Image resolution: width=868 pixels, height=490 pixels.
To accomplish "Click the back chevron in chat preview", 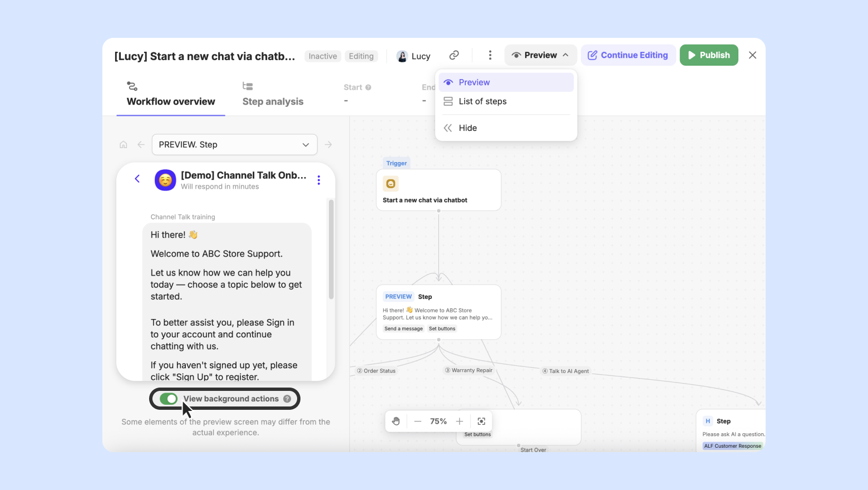I will tap(137, 179).
